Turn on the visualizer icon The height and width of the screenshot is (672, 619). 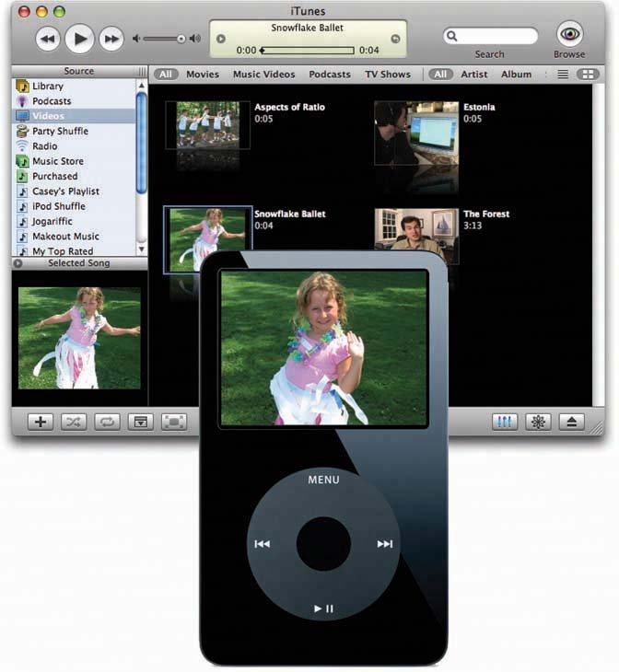point(538,422)
